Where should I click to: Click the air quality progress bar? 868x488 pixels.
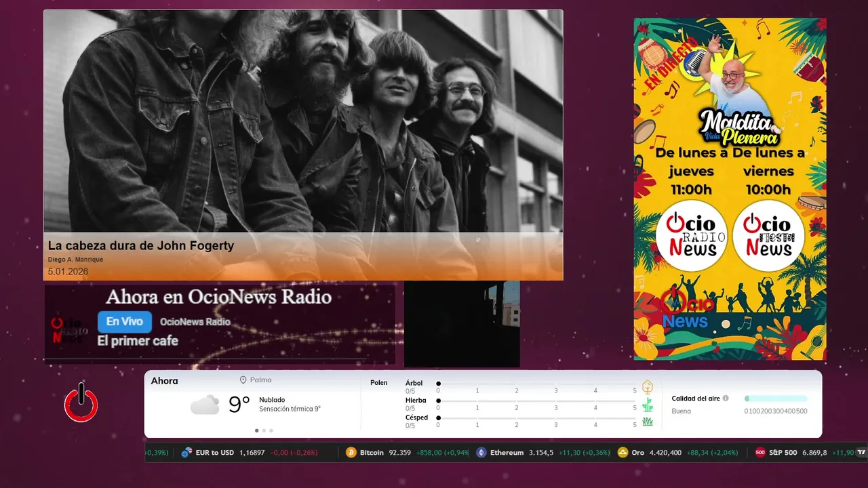[776, 399]
